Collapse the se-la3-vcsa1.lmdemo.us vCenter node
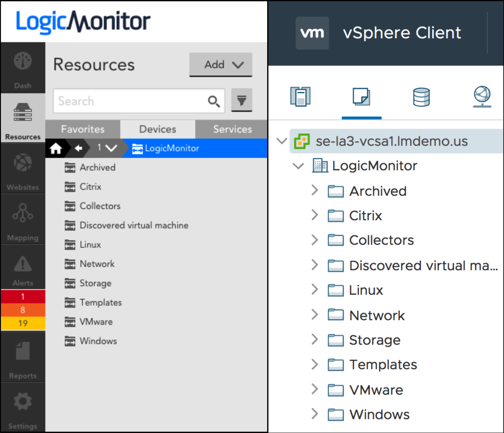Image resolution: width=504 pixels, height=433 pixels. (x=282, y=141)
